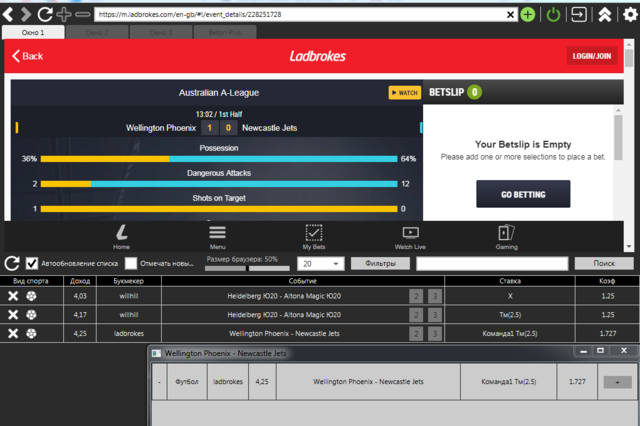Click the exit/login arrow icon in toolbar
Image resolution: width=640 pixels, height=426 pixels.
point(579,15)
